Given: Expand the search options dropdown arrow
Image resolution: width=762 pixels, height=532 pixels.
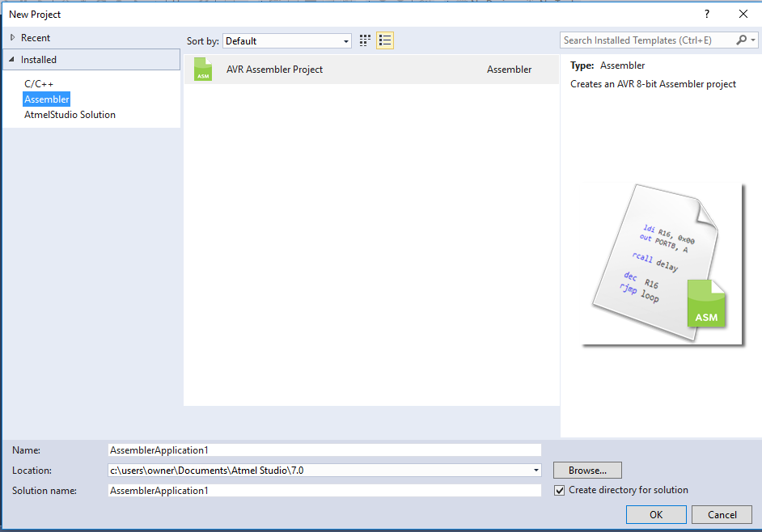Looking at the screenshot, I should (753, 40).
